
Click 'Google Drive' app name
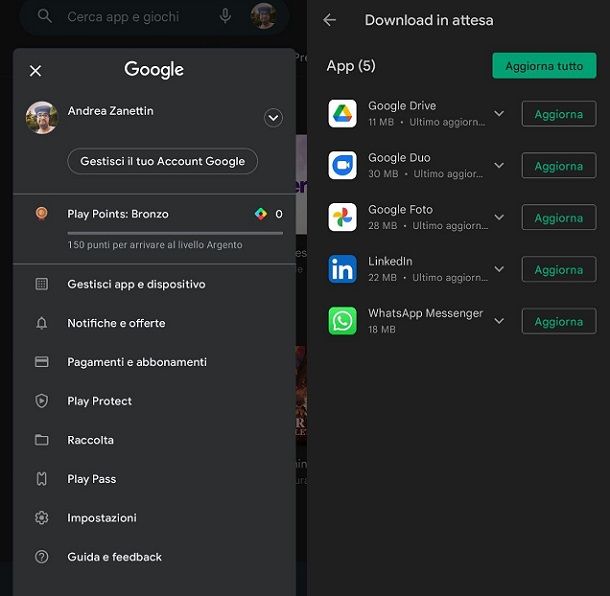click(402, 106)
